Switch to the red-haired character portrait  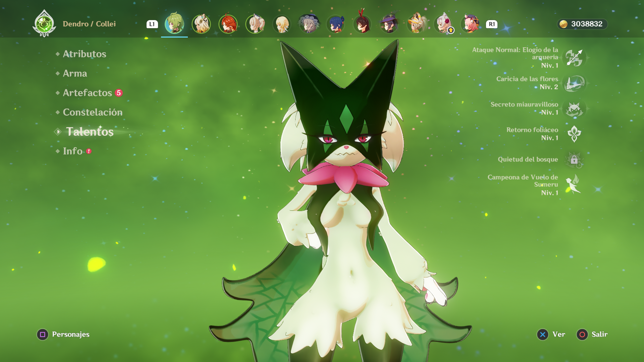(228, 24)
